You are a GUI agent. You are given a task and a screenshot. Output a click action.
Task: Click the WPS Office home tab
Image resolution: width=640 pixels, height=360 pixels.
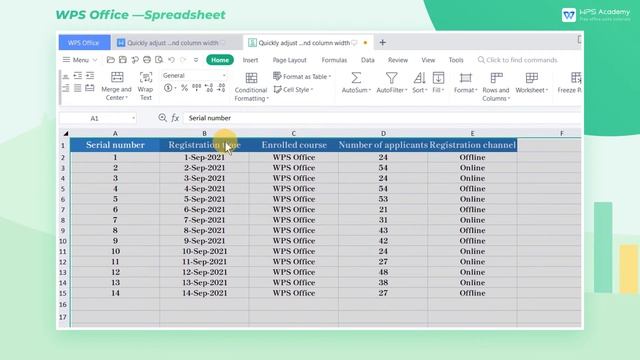pyautogui.click(x=84, y=42)
